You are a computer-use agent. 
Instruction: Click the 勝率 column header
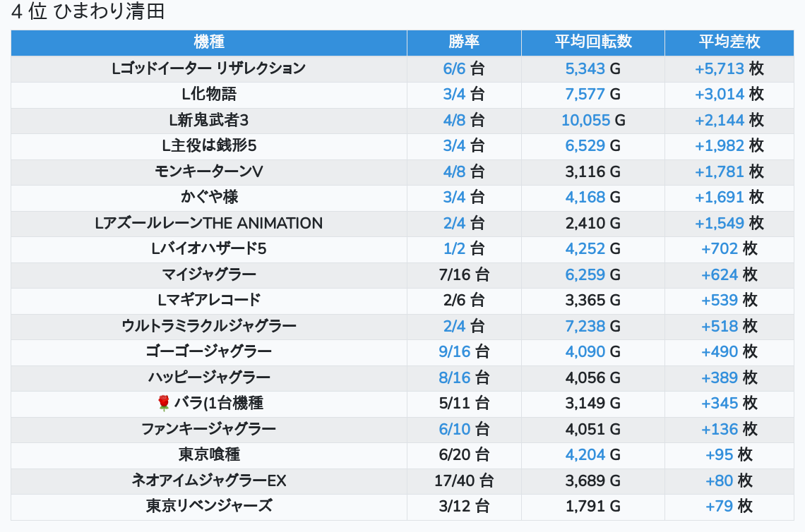(464, 42)
